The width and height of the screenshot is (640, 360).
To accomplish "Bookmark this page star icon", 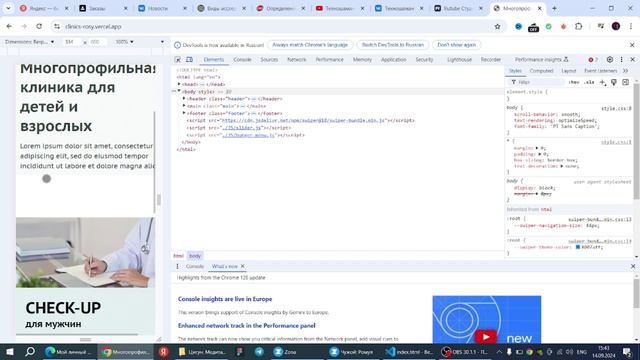I will (x=497, y=27).
